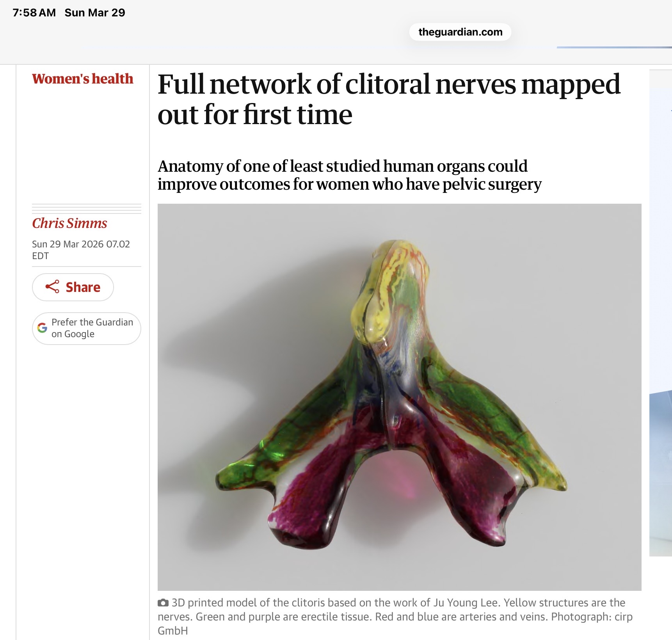The height and width of the screenshot is (640, 672).
Task: Select Prefer the Guardian on Google
Action: click(x=87, y=329)
